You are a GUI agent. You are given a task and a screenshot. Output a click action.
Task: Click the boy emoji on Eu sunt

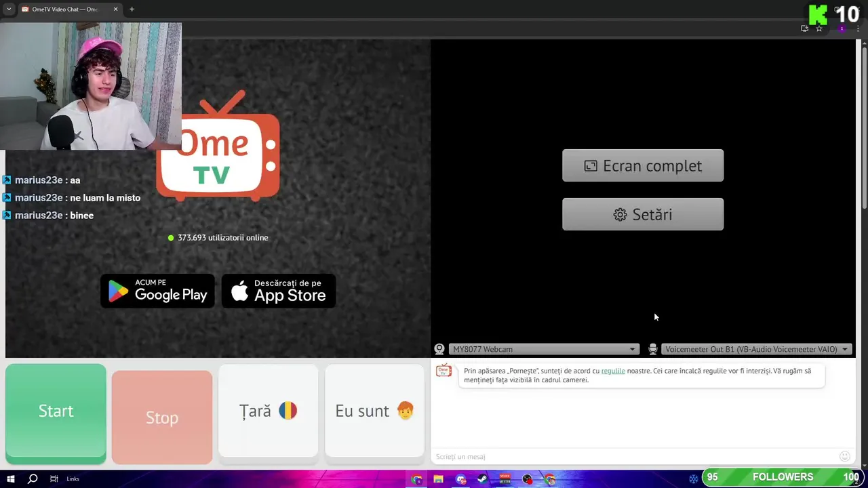point(406,411)
